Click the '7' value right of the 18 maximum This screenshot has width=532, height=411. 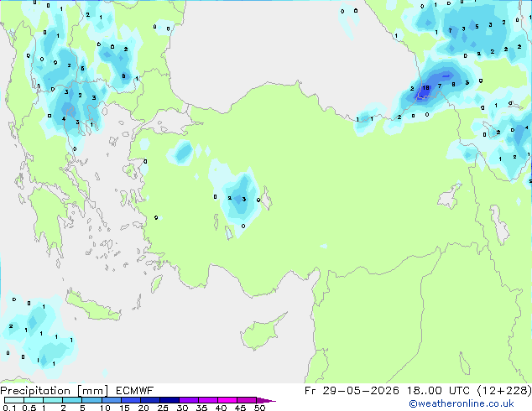(440, 86)
